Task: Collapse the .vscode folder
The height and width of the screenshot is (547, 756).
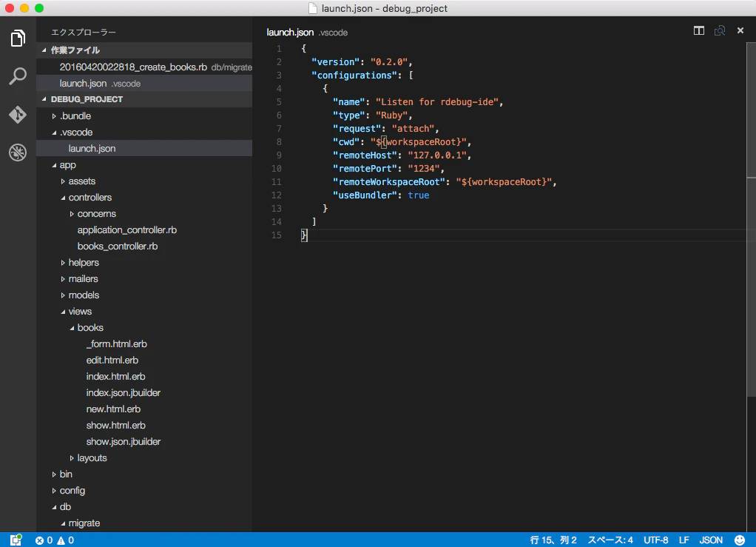Action: point(54,132)
